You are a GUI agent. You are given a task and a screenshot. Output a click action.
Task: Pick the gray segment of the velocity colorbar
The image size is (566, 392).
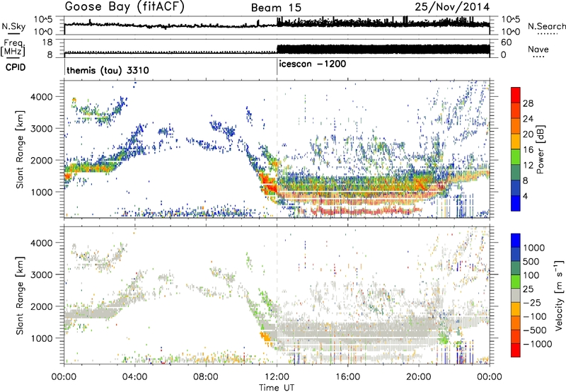516,295
